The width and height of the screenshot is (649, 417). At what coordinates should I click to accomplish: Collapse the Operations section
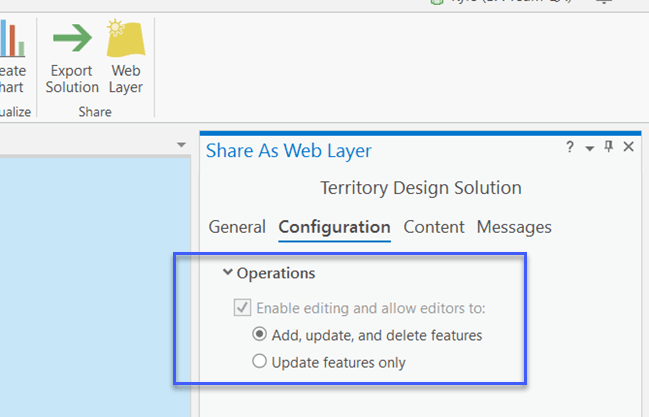(229, 272)
